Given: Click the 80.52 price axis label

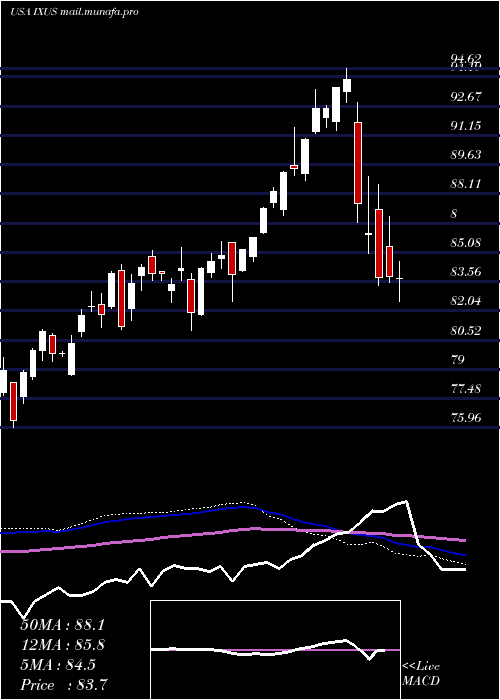Looking at the screenshot, I should pyautogui.click(x=466, y=331).
